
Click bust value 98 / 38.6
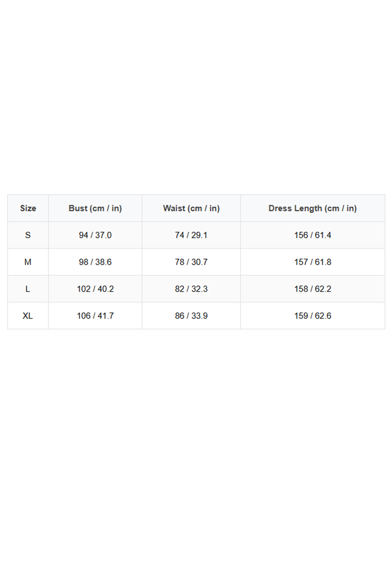tap(95, 262)
